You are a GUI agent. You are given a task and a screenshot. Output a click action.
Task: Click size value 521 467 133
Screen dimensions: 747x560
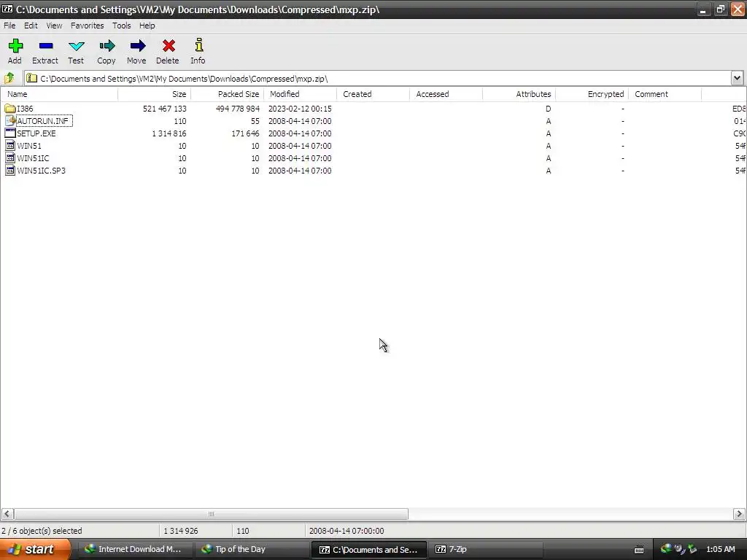[164, 109]
